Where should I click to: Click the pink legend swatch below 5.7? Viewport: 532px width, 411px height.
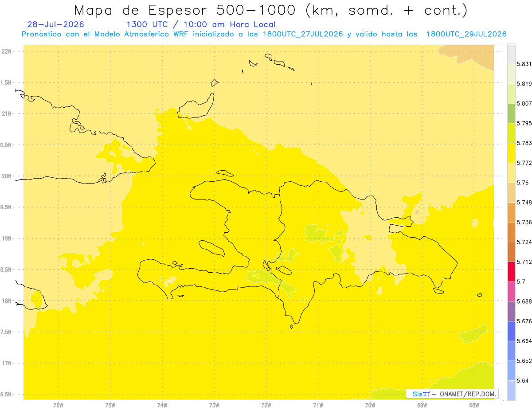pyautogui.click(x=511, y=291)
